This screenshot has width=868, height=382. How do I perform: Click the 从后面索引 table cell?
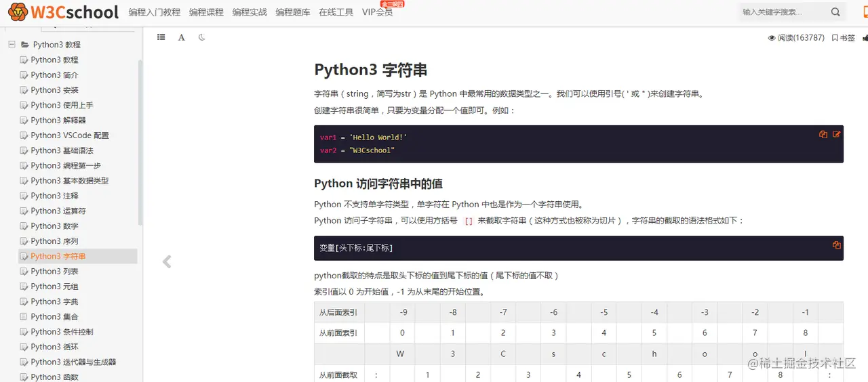339,312
